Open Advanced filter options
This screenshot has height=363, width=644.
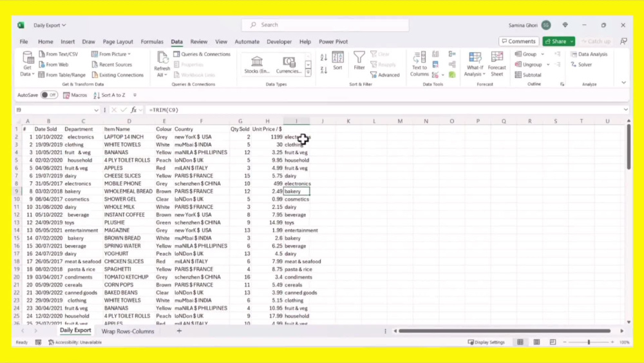pyautogui.click(x=385, y=75)
